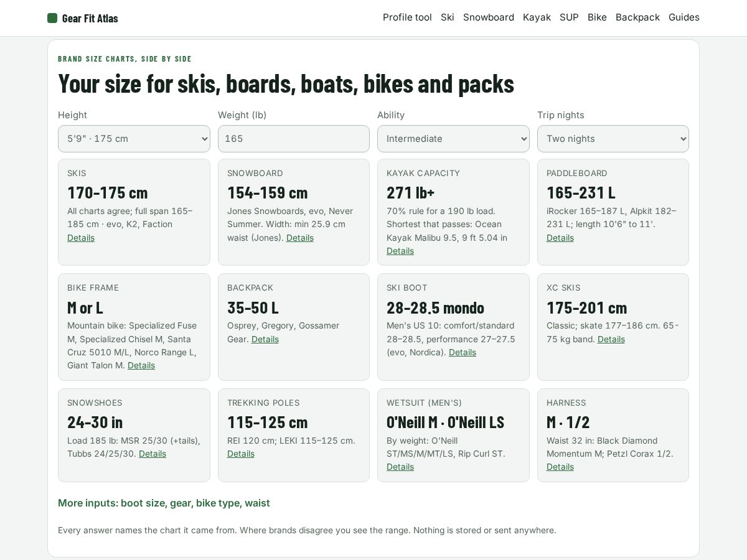Click the "All charts agree; full span" skis description
This screenshot has height=560, width=747.
point(130,218)
